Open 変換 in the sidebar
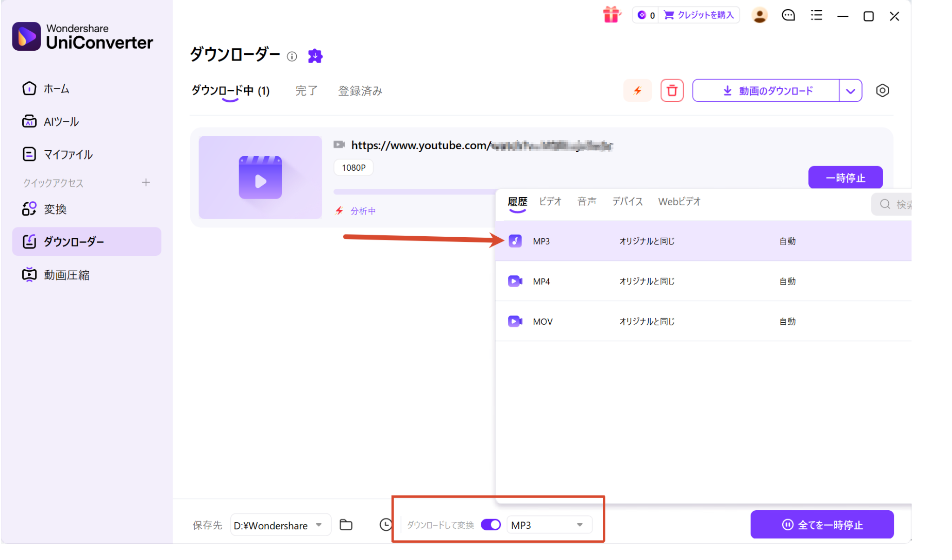The height and width of the screenshot is (560, 952). [x=87, y=209]
